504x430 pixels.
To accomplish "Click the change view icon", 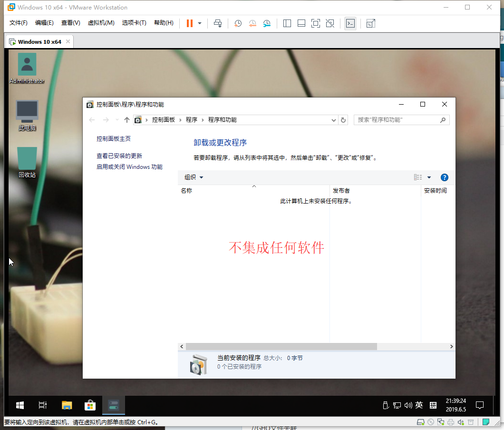I will coord(418,177).
